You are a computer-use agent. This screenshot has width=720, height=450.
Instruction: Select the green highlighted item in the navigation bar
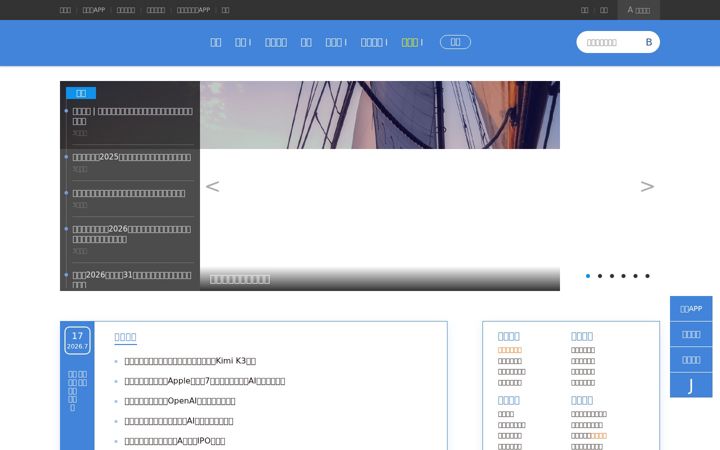410,42
